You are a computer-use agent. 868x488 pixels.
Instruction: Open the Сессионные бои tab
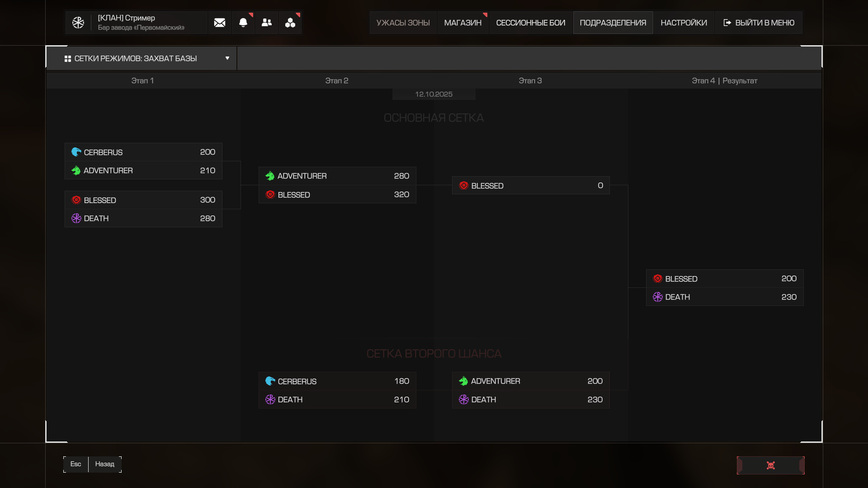pos(531,23)
